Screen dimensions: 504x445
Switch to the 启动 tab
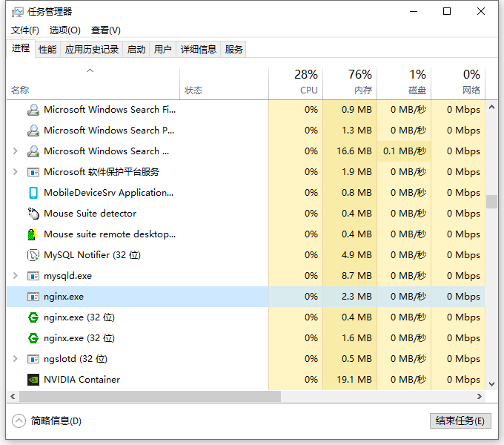(x=136, y=50)
